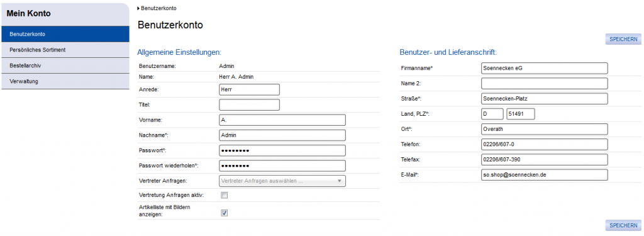
Task: Go to Bestellarchiv in the sidebar
Action: tap(65, 65)
